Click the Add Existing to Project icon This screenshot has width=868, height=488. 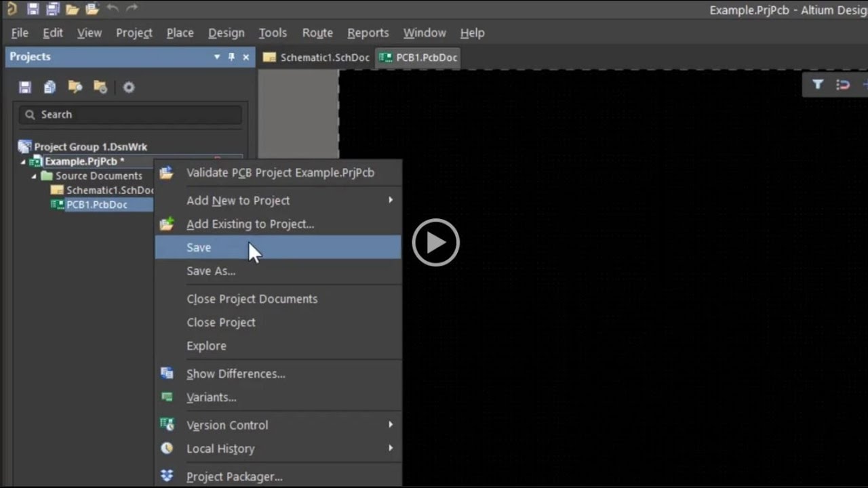[167, 224]
